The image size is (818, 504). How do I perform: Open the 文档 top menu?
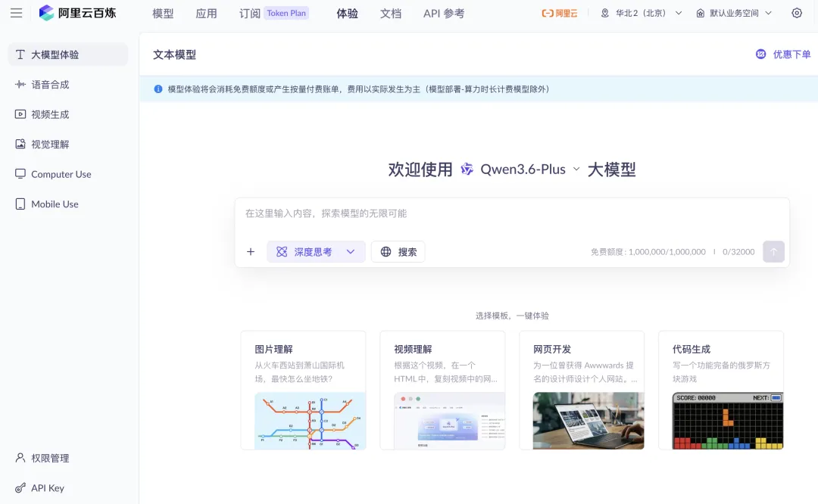pos(391,14)
